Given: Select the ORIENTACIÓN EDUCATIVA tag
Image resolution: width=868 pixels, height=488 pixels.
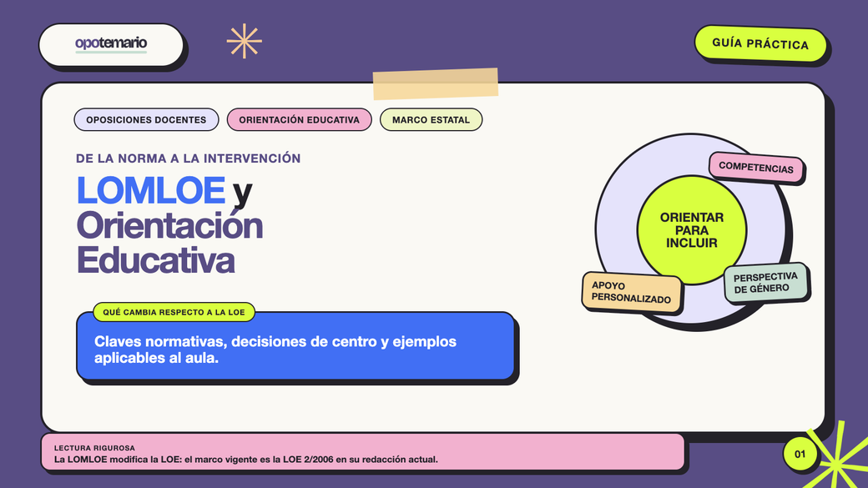Looking at the screenshot, I should (x=299, y=119).
